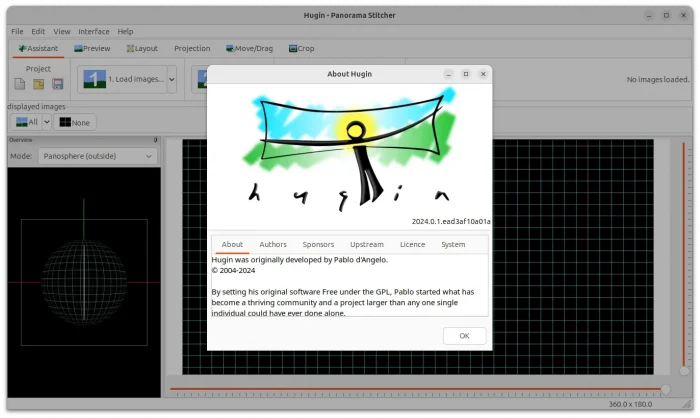Select the About tab in the About dialog
The width and height of the screenshot is (700, 418).
[232, 244]
